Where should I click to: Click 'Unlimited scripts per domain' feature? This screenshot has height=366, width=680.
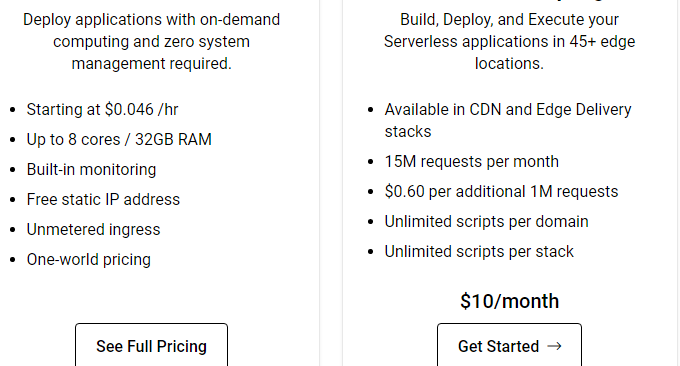(x=486, y=221)
